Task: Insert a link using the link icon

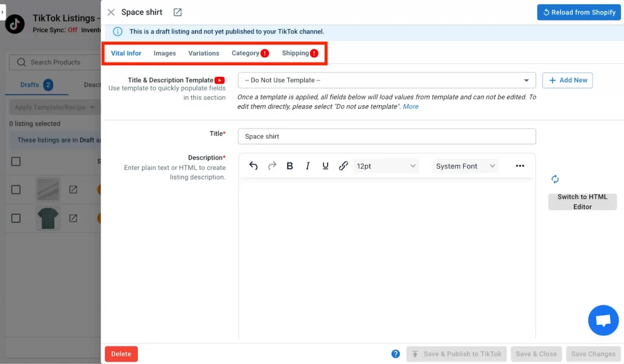Action: pyautogui.click(x=343, y=166)
